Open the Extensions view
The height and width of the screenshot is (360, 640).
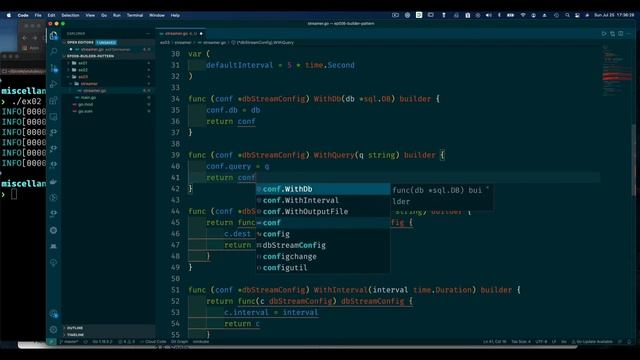[x=53, y=100]
